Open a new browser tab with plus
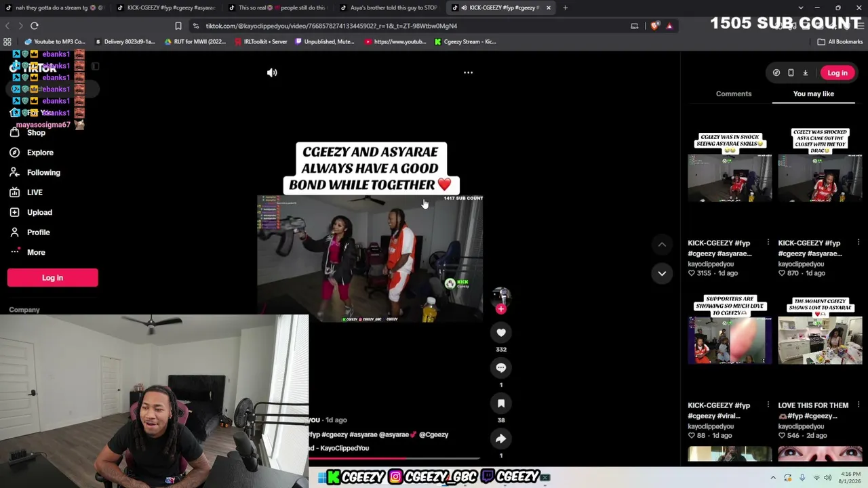868x488 pixels. (565, 7)
